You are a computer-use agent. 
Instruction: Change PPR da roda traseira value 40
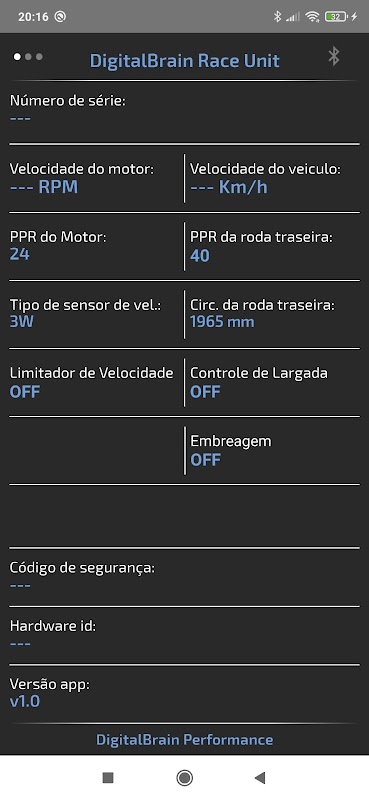[200, 256]
